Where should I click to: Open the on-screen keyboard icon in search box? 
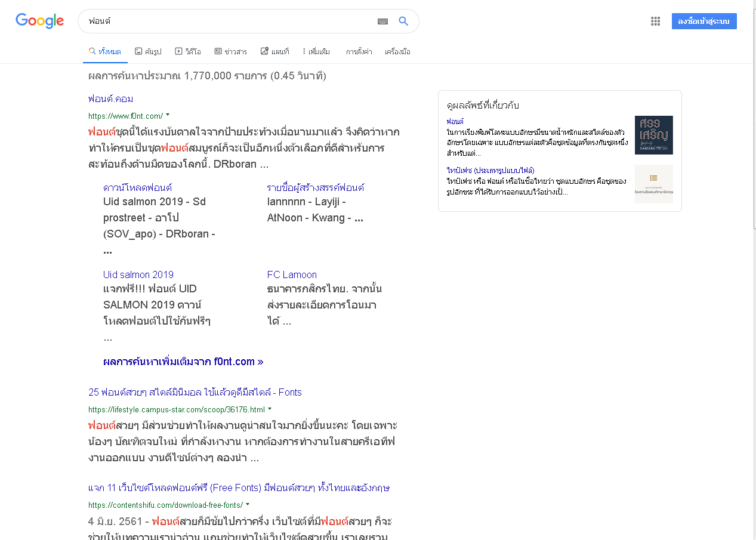[x=383, y=21]
